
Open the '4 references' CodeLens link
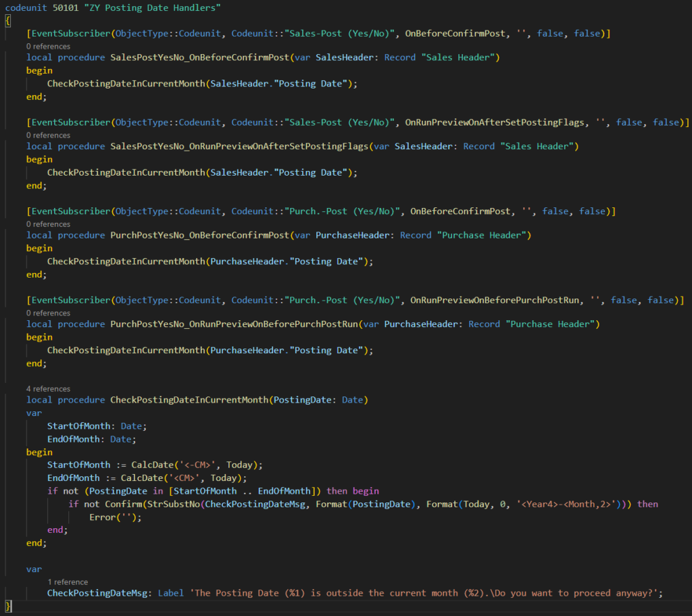click(48, 389)
